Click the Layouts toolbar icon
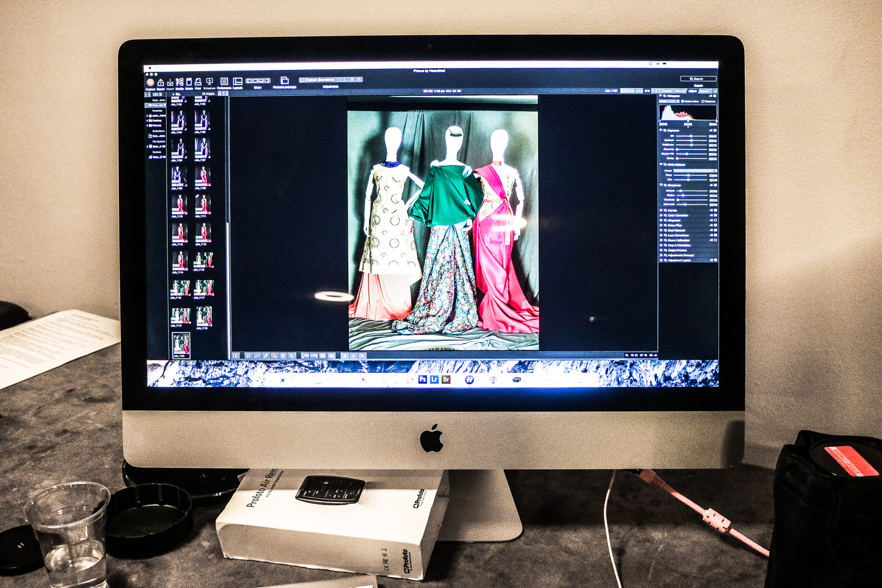The width and height of the screenshot is (882, 588). [238, 82]
